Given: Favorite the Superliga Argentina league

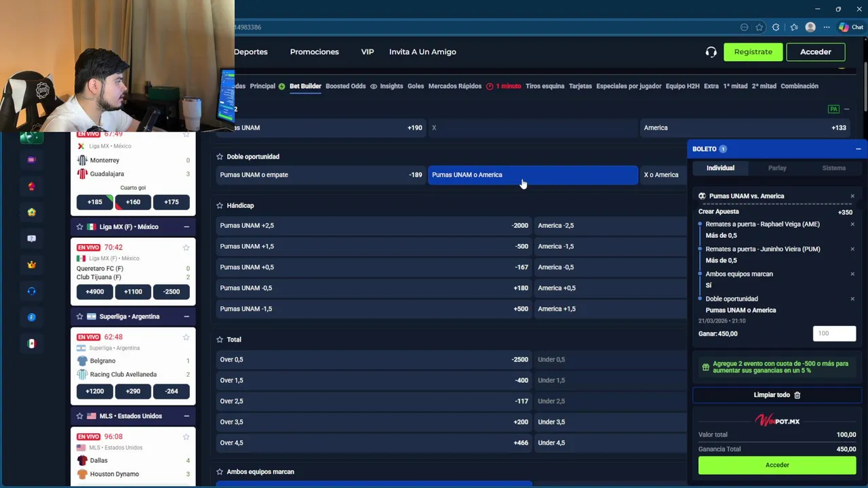Looking at the screenshot, I should 79,317.
